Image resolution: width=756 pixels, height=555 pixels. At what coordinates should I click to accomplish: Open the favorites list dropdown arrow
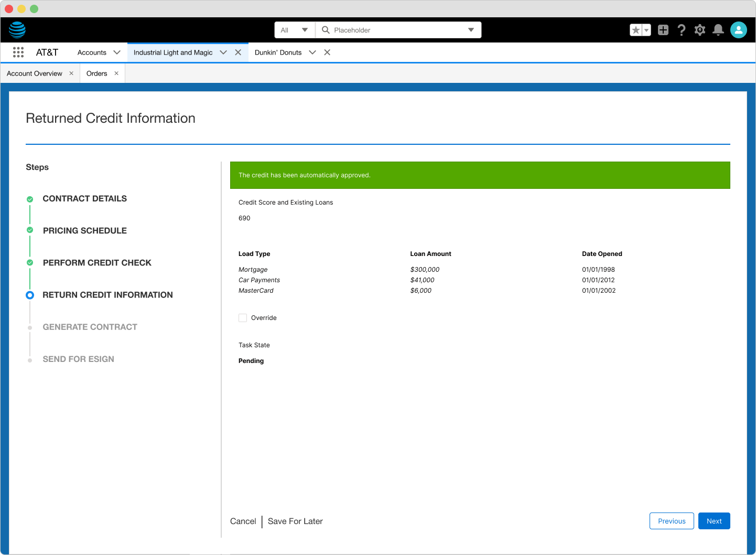tap(646, 30)
